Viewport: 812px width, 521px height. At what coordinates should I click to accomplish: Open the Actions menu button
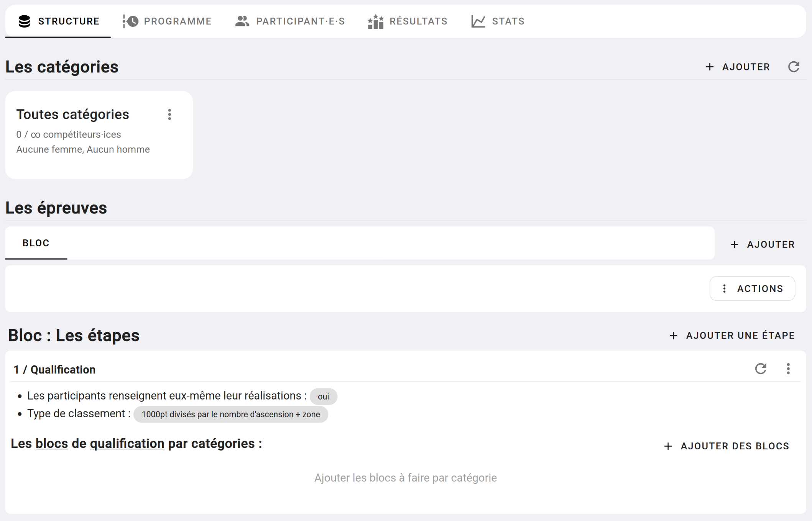[752, 288]
